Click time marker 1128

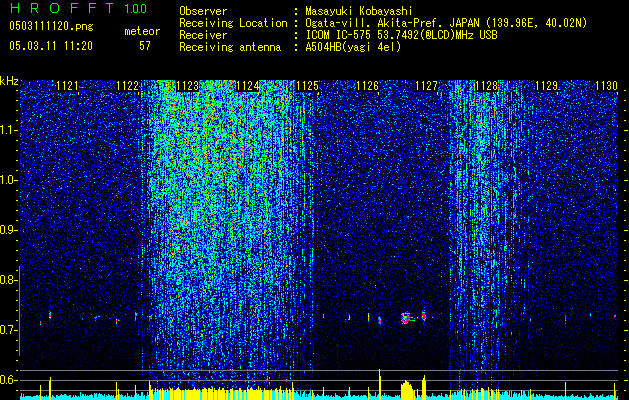(487, 86)
